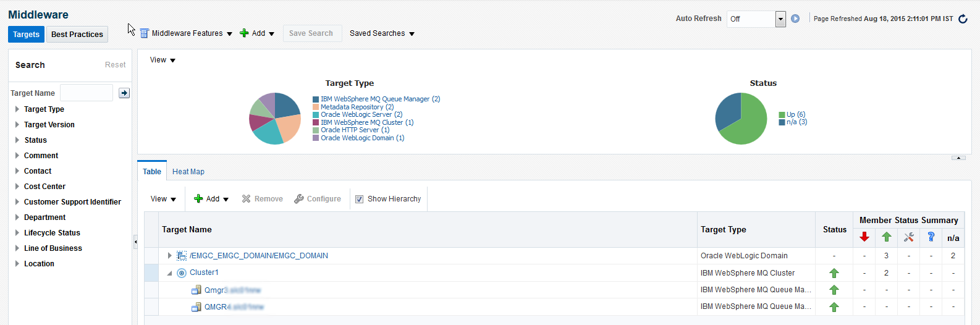
Task: Expand the Target Type search filter
Action: 17,109
